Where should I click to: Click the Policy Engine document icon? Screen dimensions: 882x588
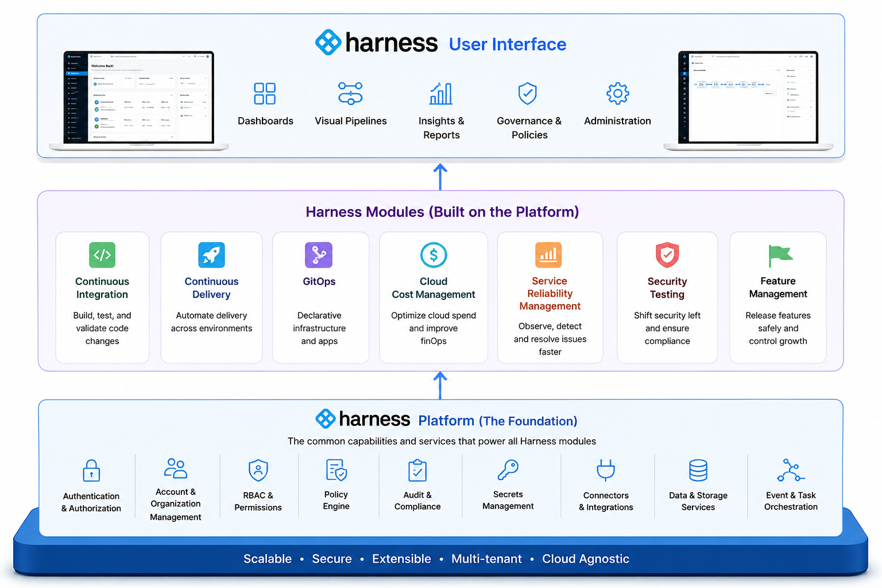(336, 470)
